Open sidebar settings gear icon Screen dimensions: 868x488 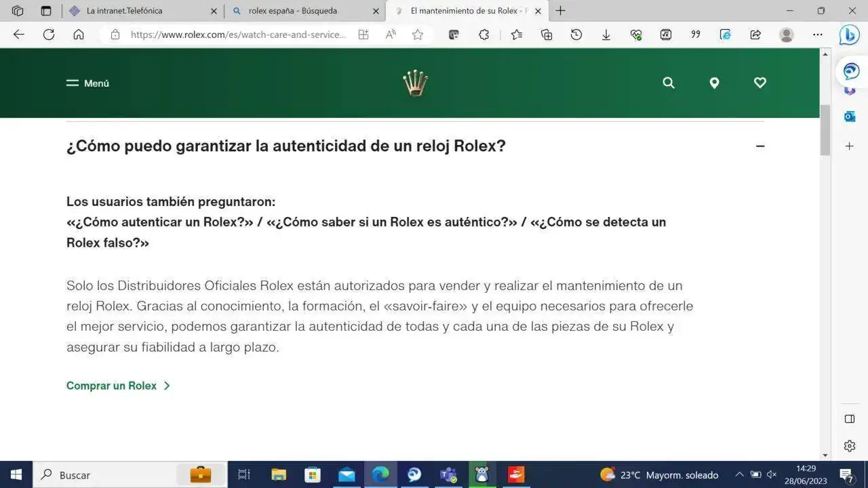(x=850, y=446)
